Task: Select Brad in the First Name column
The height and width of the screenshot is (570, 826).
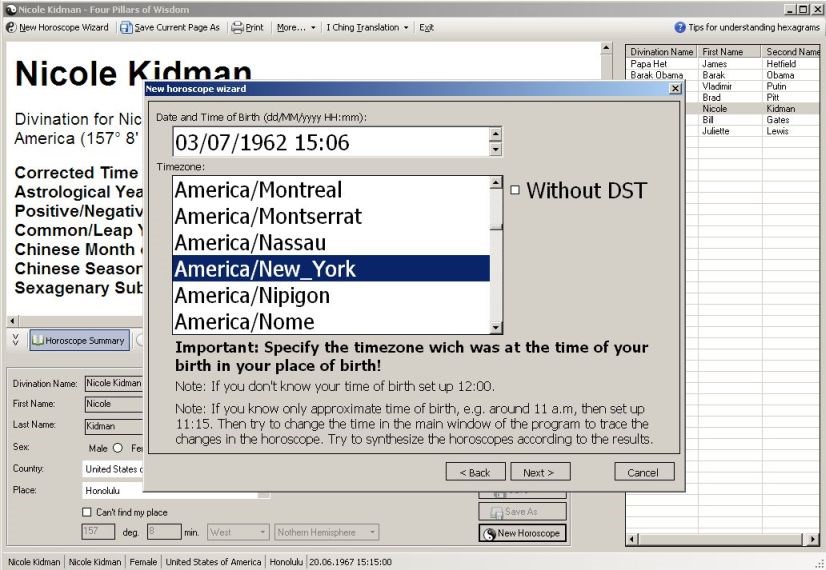Action: [711, 97]
